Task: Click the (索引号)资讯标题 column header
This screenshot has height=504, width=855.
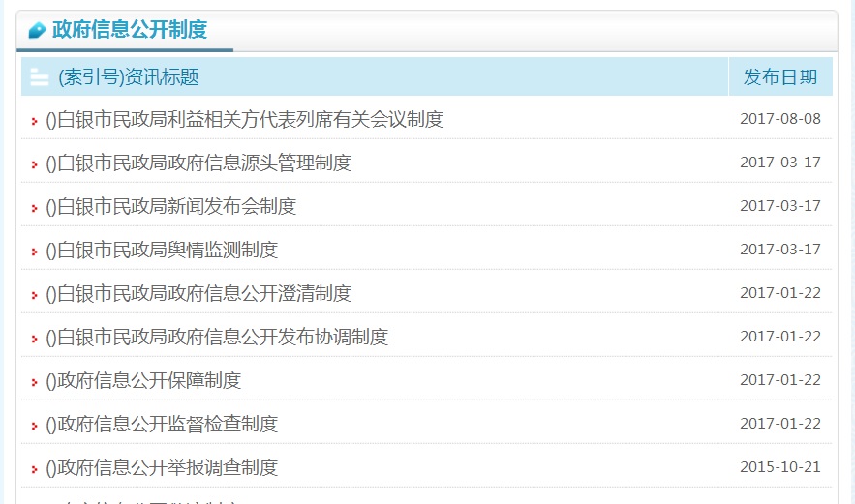Action: (129, 77)
